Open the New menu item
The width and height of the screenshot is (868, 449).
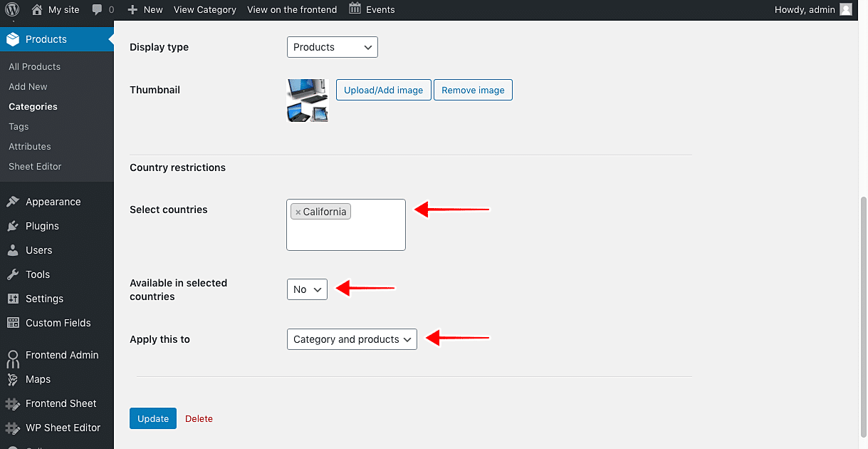(145, 10)
